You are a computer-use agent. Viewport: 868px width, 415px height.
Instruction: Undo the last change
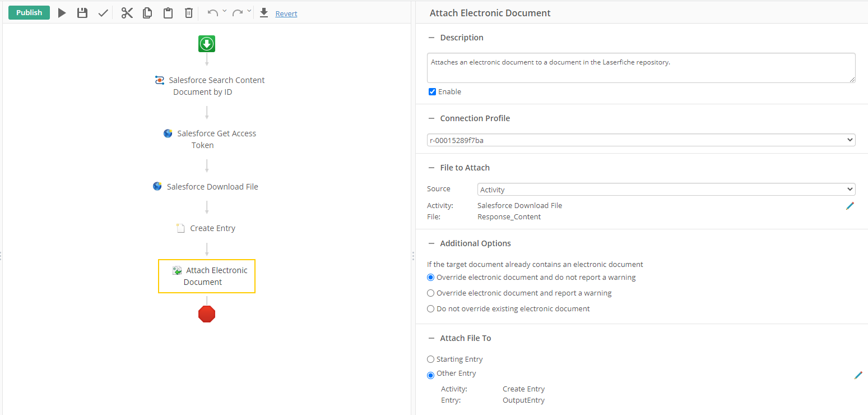click(212, 13)
